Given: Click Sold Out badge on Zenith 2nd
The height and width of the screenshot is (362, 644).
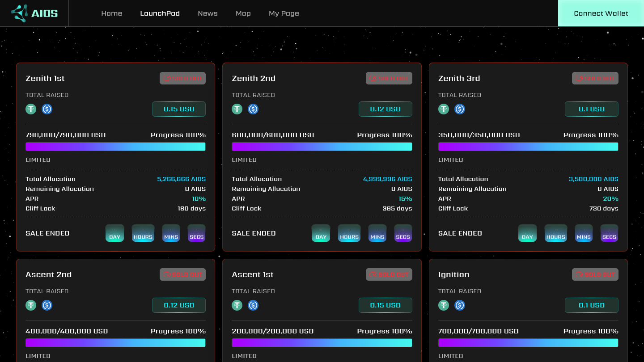Looking at the screenshot, I should [x=389, y=78].
